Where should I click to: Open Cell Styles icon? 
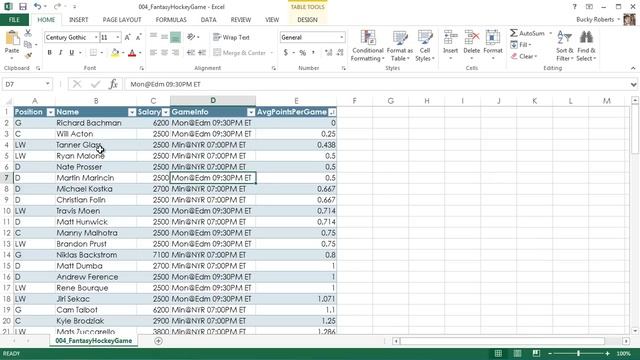[425, 38]
